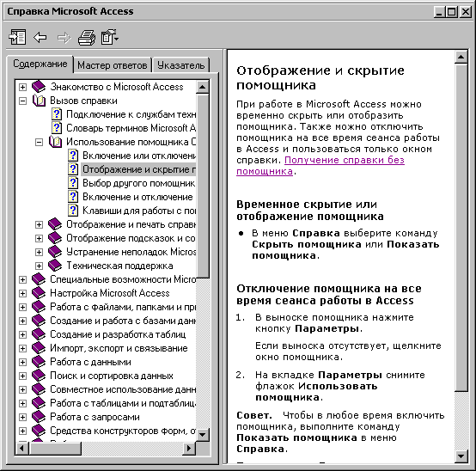Click the open book icon for Вызов справки

click(x=39, y=101)
